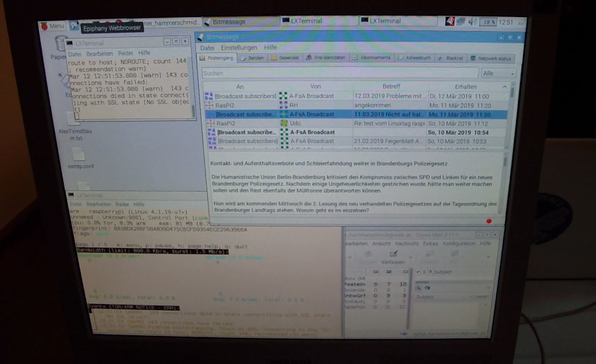Open the Ihre Identitäten tab
The width and height of the screenshot is (596, 364).
[326, 58]
